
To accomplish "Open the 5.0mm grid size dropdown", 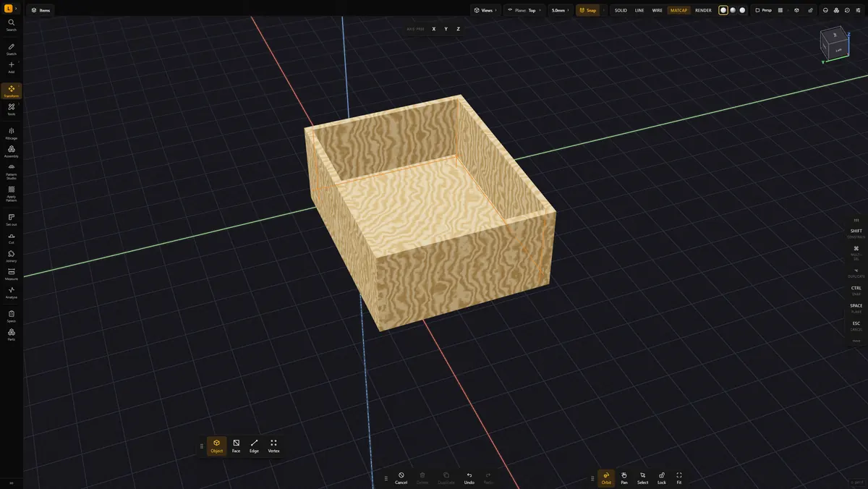I will [560, 10].
